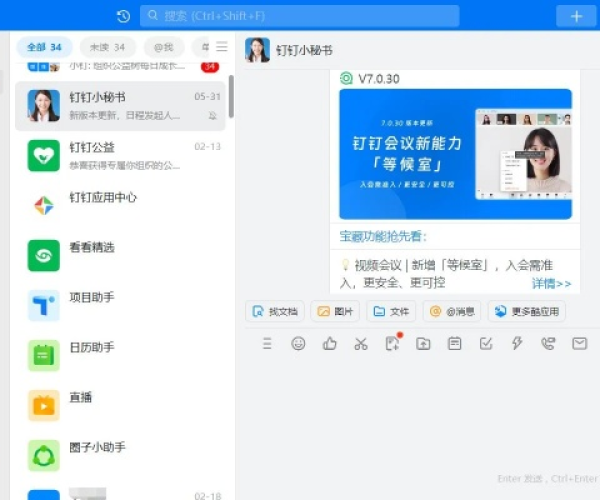Click the 直播 orange play icon
The height and width of the screenshot is (500, 600).
[44, 406]
